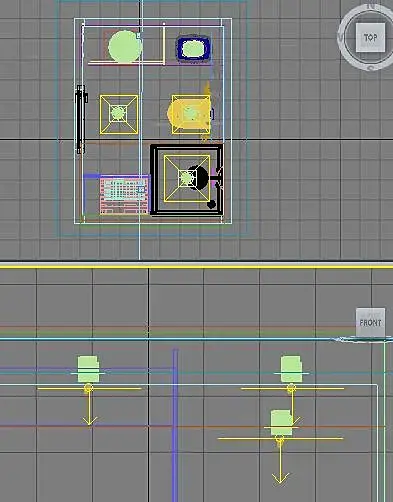Select the yellow light inside the black frame
This screenshot has height=502, width=393.
[187, 178]
